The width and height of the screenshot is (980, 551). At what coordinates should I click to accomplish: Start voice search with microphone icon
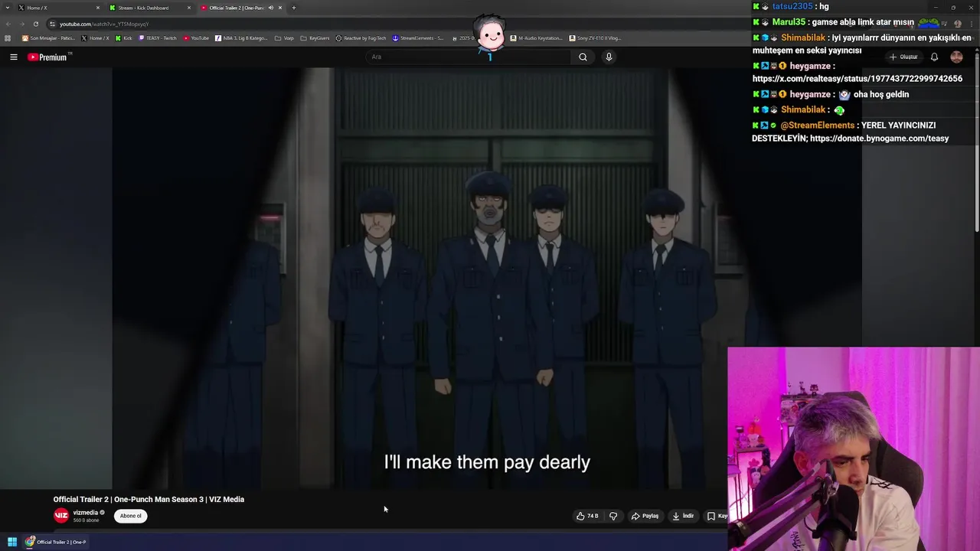click(x=609, y=57)
